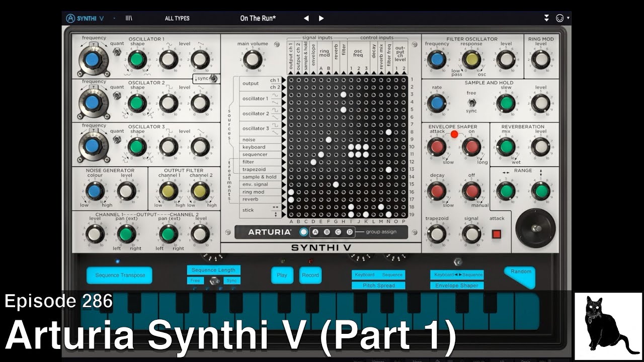The image size is (644, 362).
Task: Click Envelope Shaper red decay knob
Action: point(437,191)
